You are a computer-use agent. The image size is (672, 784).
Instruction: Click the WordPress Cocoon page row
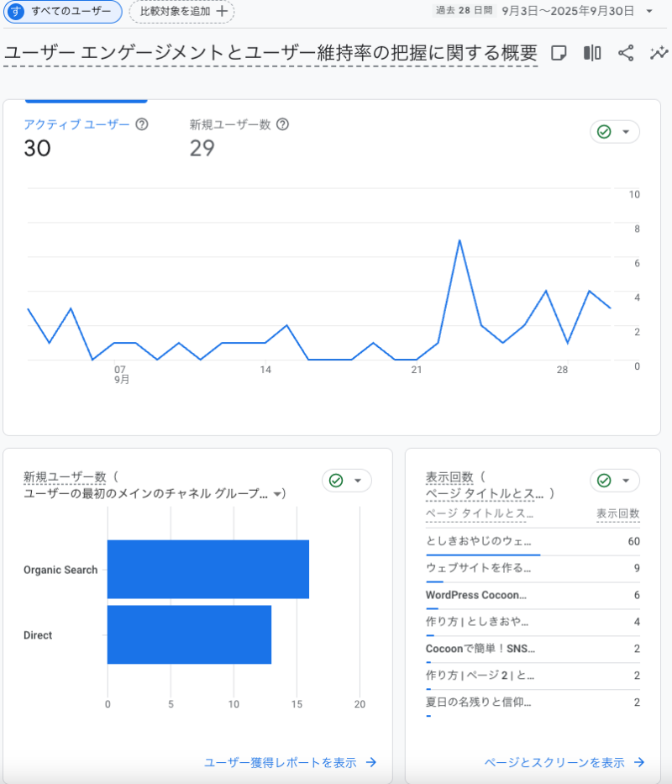[x=476, y=595]
